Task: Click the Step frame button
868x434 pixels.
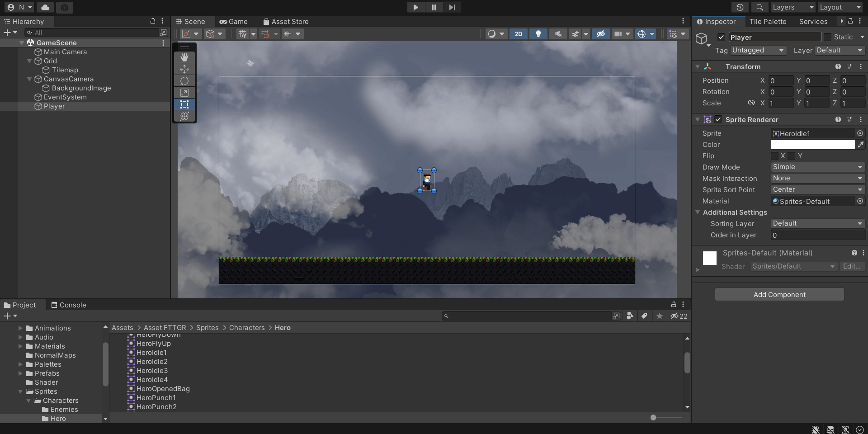Action: pyautogui.click(x=452, y=7)
